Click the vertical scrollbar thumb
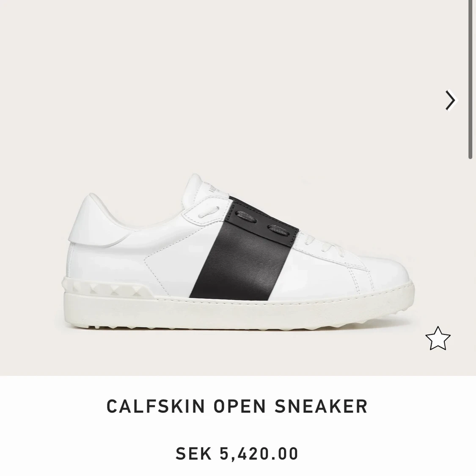The width and height of the screenshot is (476, 476). 470,79
